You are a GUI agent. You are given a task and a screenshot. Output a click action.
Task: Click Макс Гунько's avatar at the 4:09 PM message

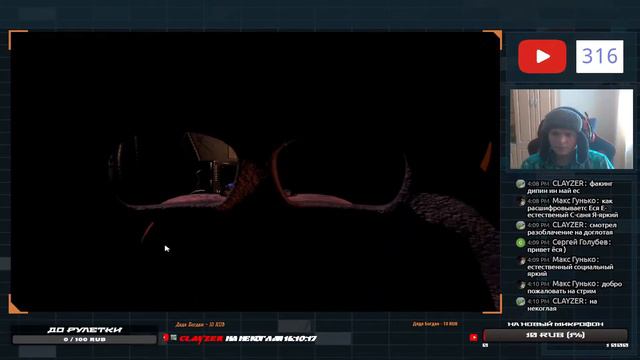520,260
